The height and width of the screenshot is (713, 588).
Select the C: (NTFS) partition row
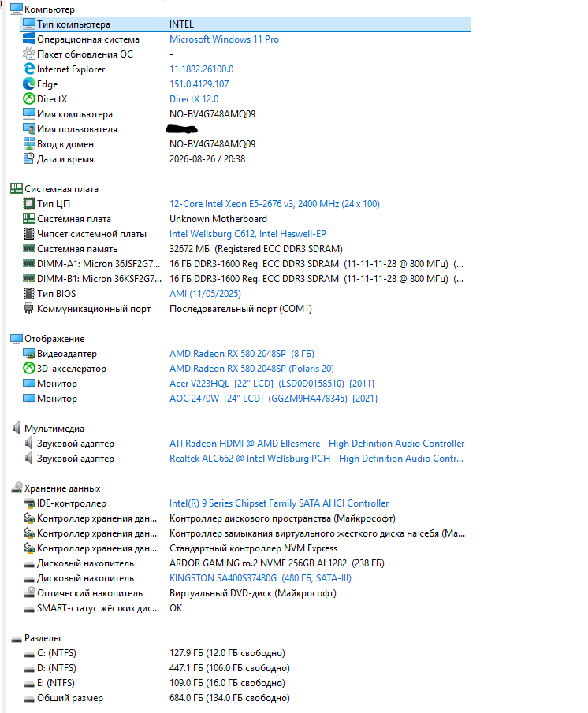(154, 653)
